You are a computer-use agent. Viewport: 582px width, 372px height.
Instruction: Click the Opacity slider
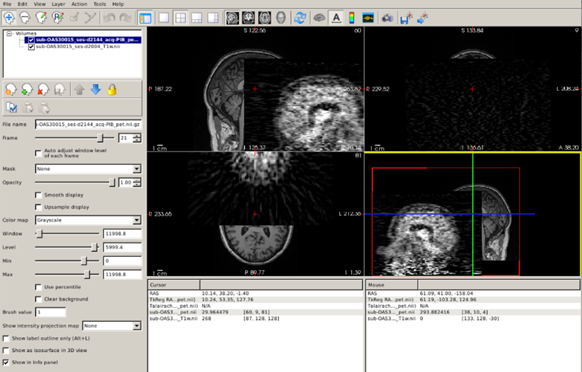pyautogui.click(x=75, y=183)
